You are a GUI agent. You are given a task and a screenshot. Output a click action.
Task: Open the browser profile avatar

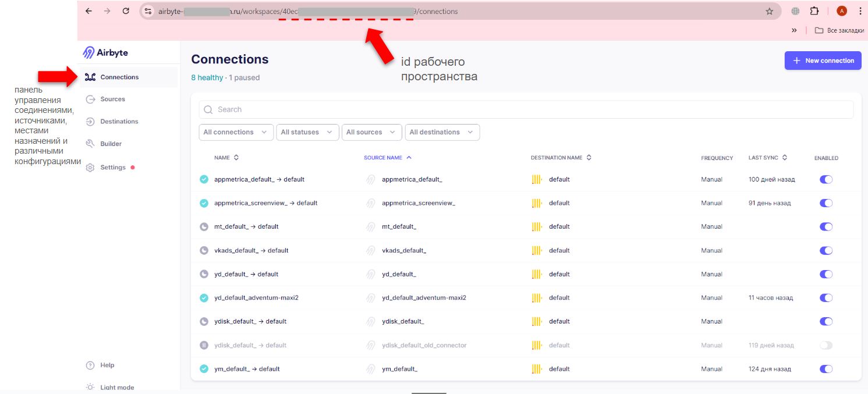click(x=841, y=11)
